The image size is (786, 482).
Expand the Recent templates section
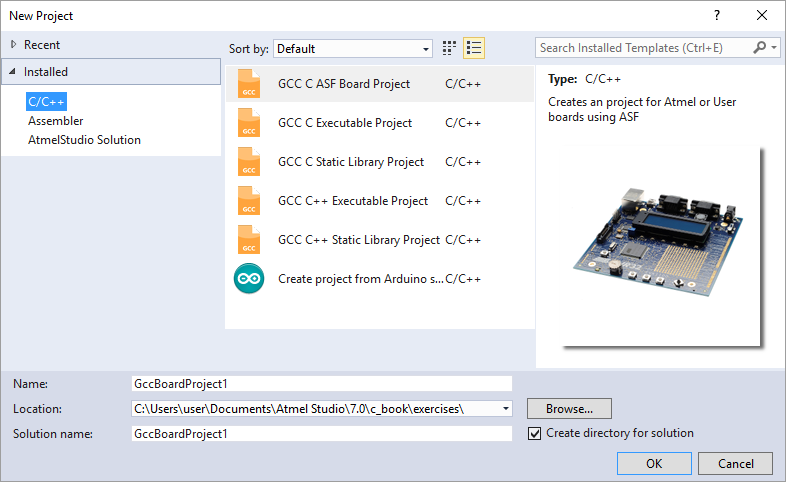13,45
